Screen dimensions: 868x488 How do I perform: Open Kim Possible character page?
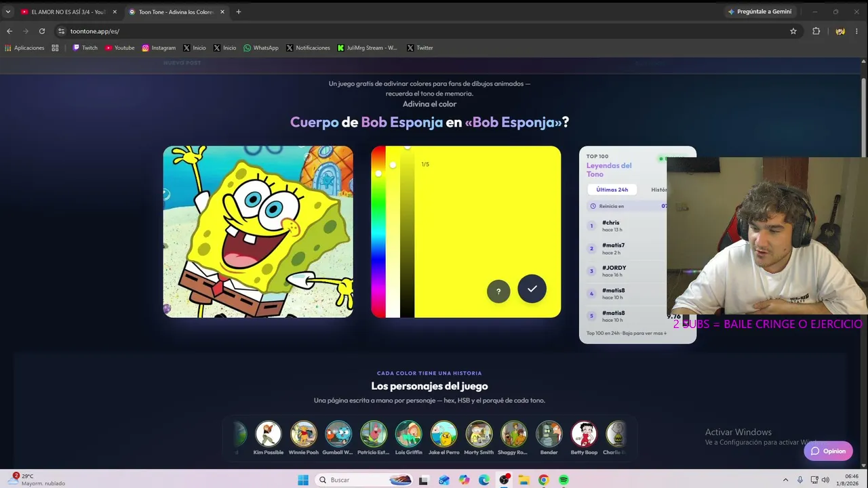[x=269, y=438]
